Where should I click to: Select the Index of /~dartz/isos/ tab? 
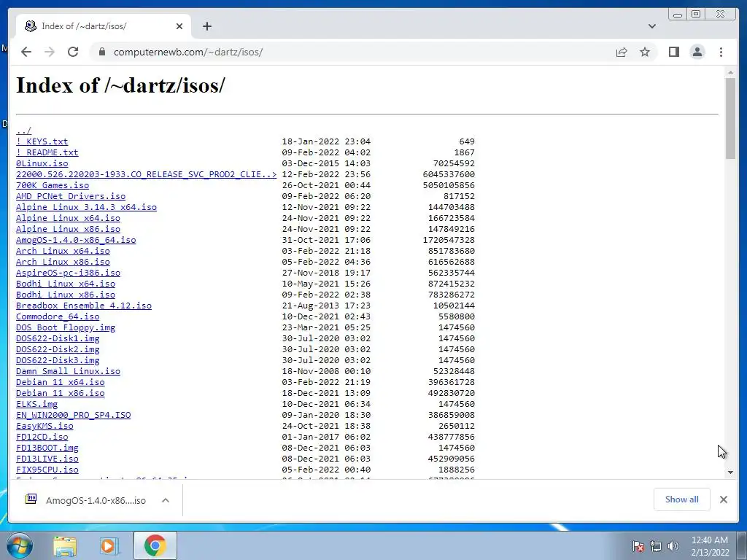point(104,26)
